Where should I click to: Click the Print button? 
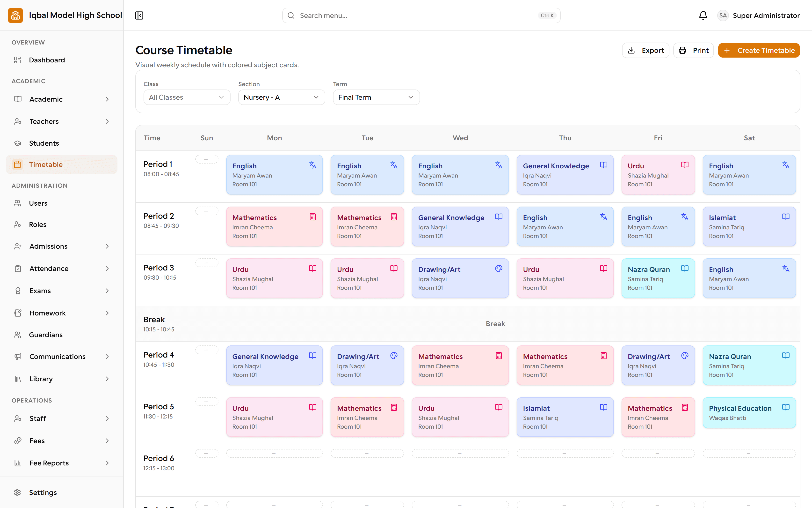point(693,50)
